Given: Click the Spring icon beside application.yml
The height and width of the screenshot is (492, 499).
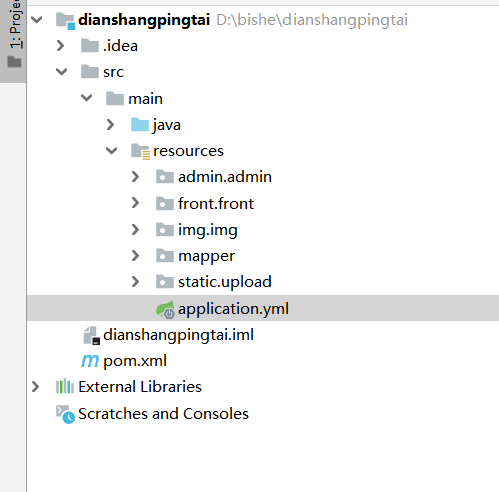Looking at the screenshot, I should coord(165,309).
